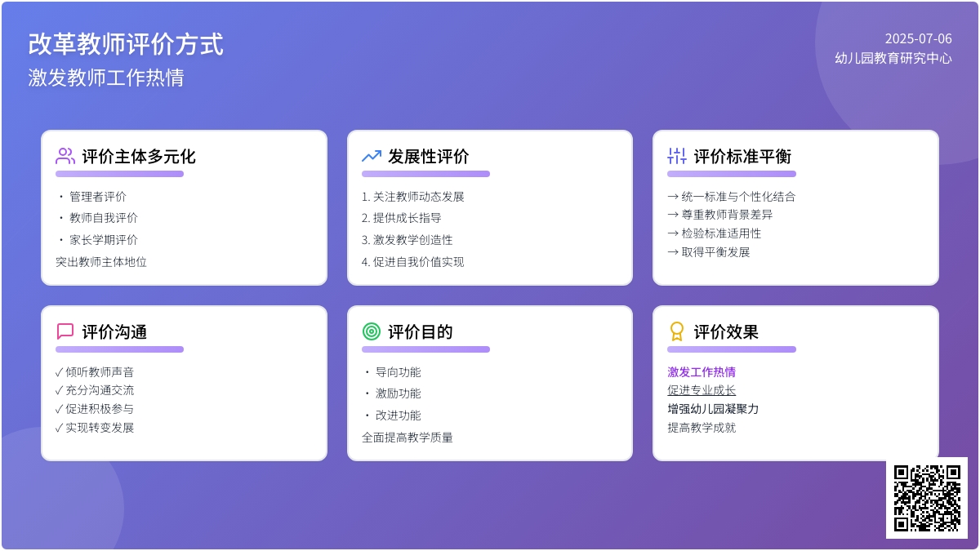Click the line 提高教学成就

click(x=702, y=428)
